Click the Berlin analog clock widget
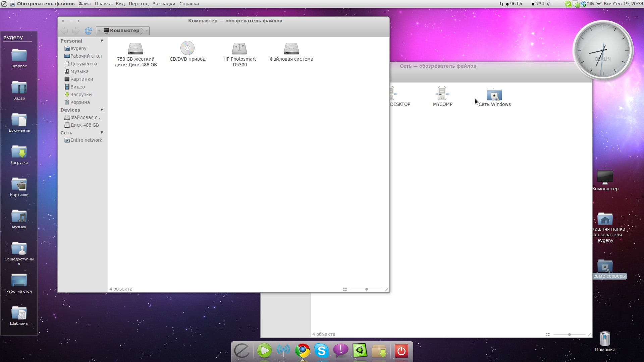 (603, 50)
